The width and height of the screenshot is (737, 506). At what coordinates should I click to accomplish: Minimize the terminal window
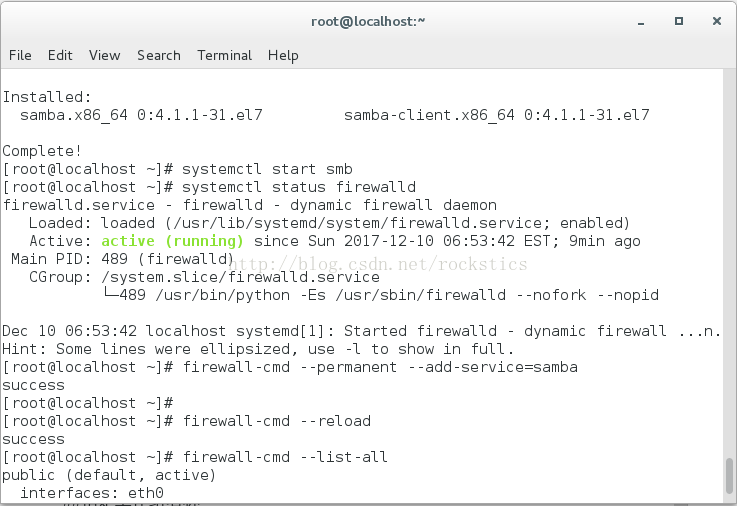pos(641,22)
